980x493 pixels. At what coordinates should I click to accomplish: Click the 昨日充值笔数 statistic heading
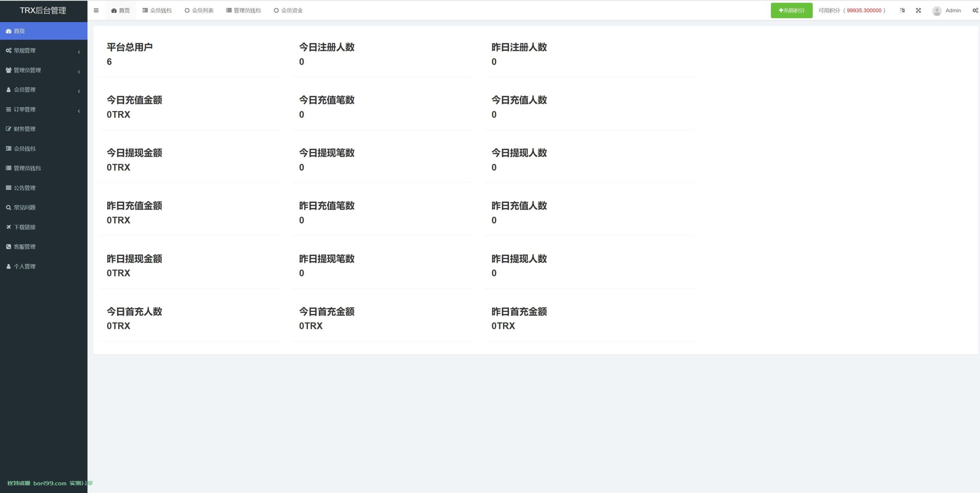pyautogui.click(x=327, y=206)
